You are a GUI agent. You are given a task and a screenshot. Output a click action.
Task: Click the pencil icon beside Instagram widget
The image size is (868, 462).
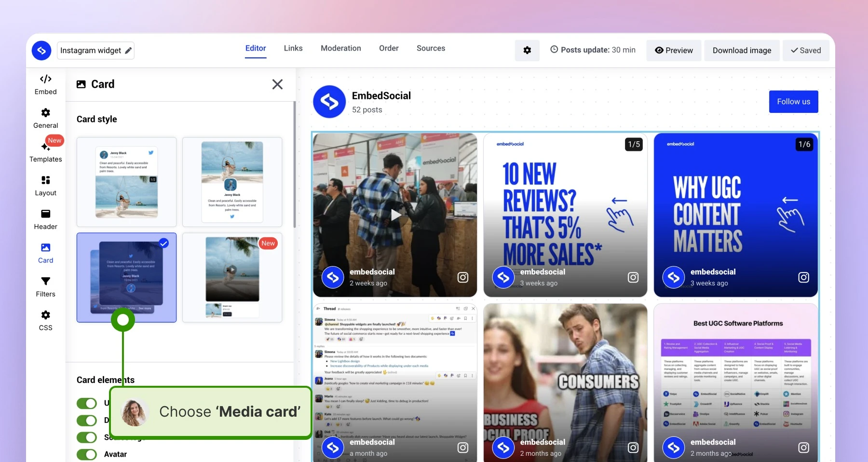click(128, 51)
